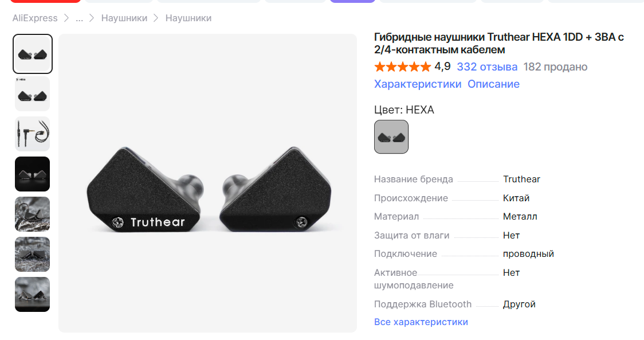This screenshot has width=644, height=340.
Task: Select sixth thumbnail with earphones on stone
Action: pyautogui.click(x=33, y=254)
